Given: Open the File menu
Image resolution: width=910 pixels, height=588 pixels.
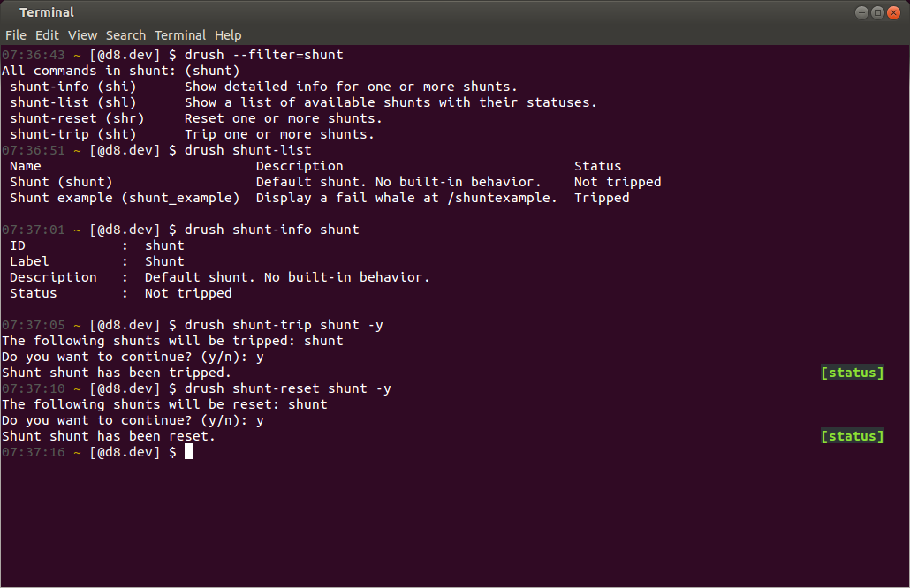Looking at the screenshot, I should click(x=16, y=35).
